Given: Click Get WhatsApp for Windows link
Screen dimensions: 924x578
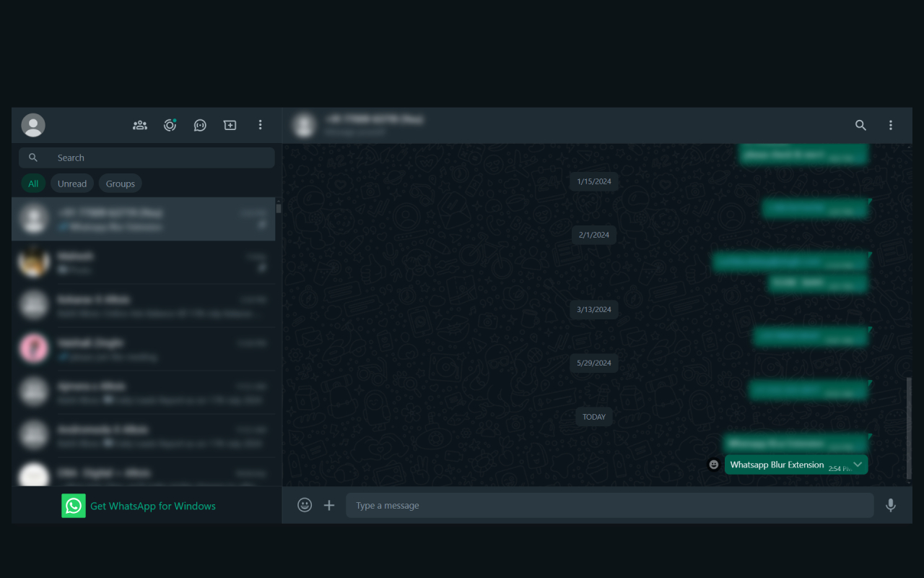Looking at the screenshot, I should pos(153,506).
